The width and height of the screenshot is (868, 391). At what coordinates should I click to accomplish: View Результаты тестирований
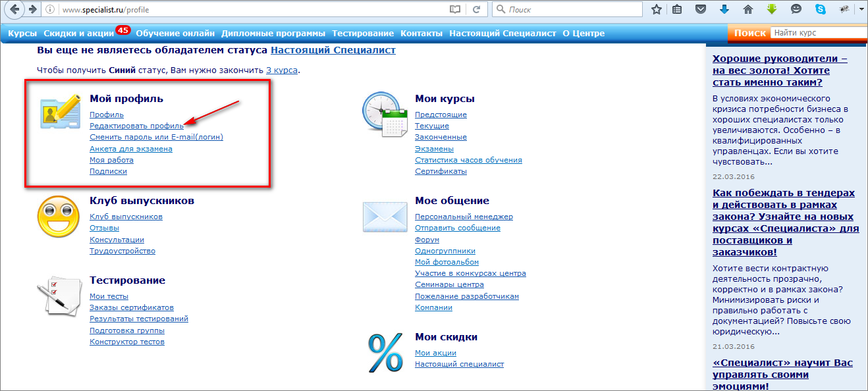(139, 319)
